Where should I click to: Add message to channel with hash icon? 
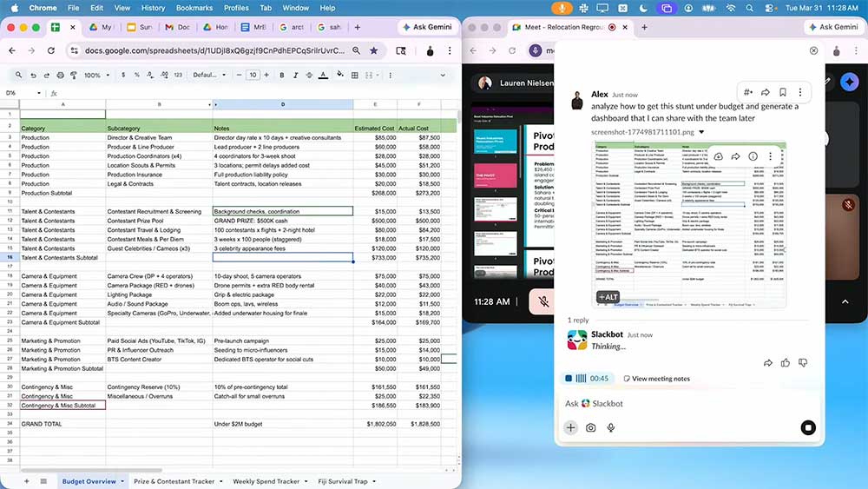coord(748,92)
